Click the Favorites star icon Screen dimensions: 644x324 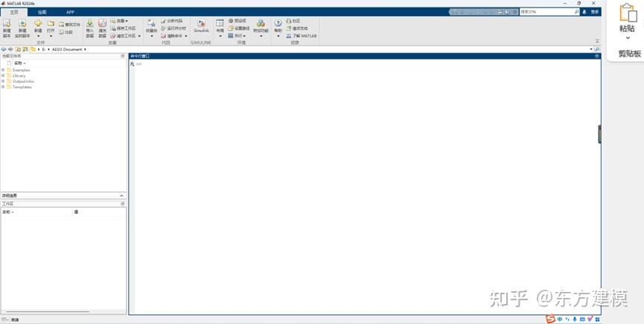[x=151, y=24]
